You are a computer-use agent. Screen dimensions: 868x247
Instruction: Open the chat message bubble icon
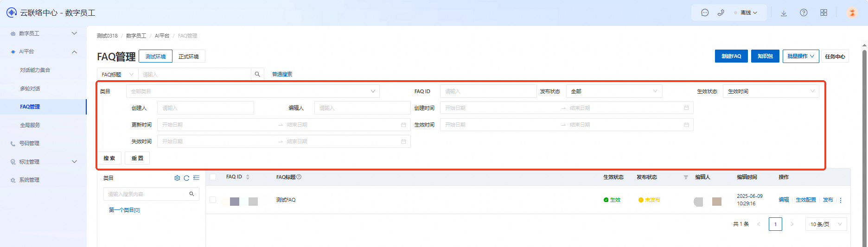[705, 13]
